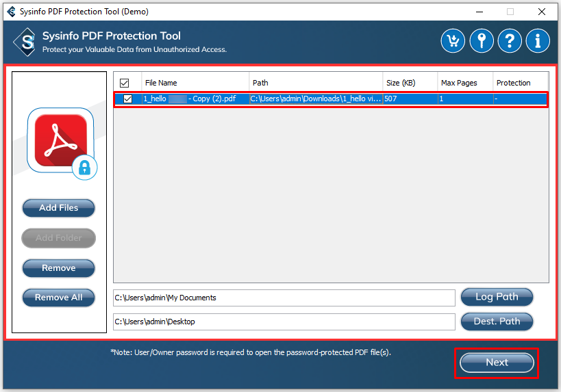Viewport: 561px width, 392px height.
Task: Click the Max Pages column header
Action: 464,83
